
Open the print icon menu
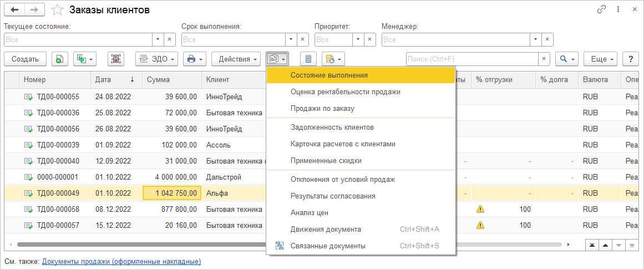click(x=195, y=59)
